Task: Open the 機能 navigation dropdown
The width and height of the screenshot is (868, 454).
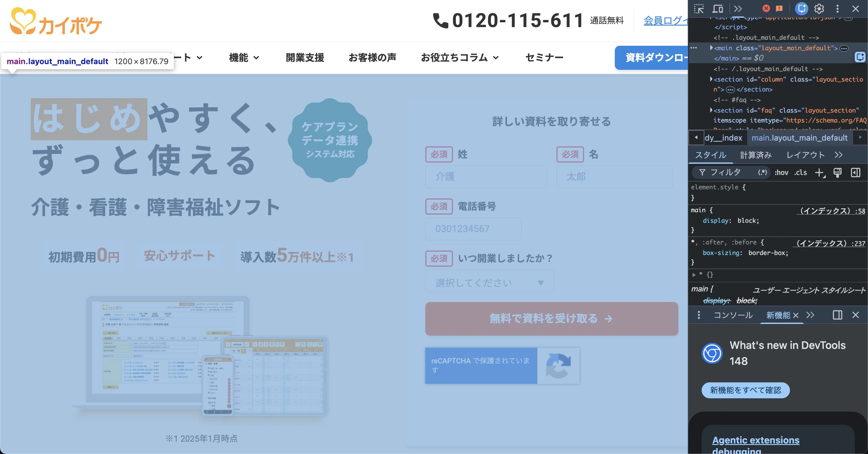Action: 244,58
